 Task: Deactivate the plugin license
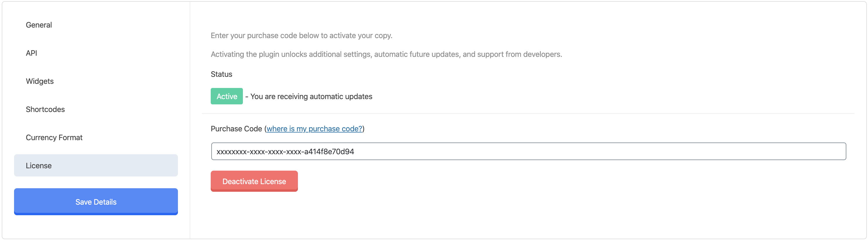[x=254, y=181]
